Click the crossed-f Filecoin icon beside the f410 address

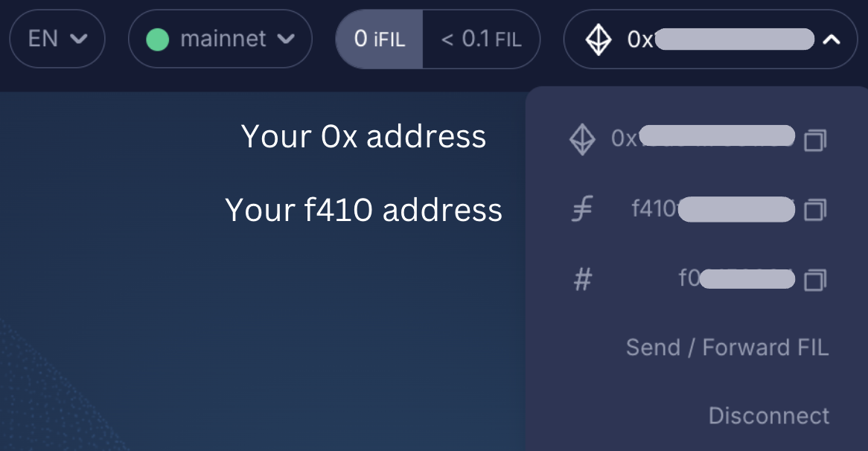[583, 209]
